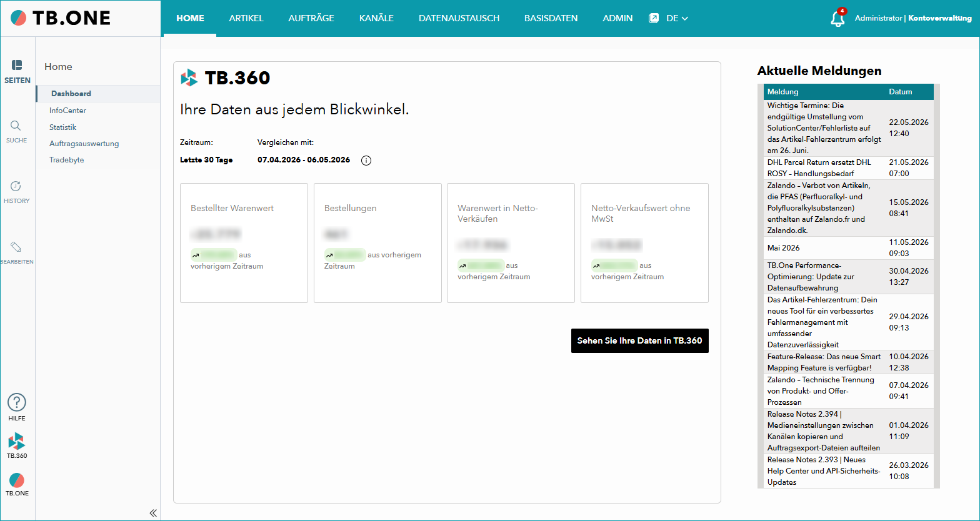Screen dimensions: 980x521
Task: Switch to TB.360 via sidebar icon
Action: tap(17, 441)
